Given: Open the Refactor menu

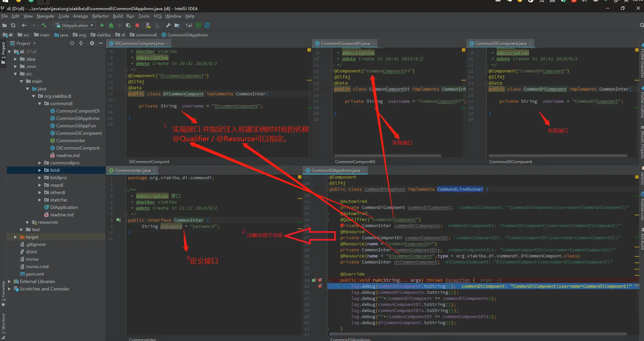Looking at the screenshot, I should pyautogui.click(x=100, y=16).
